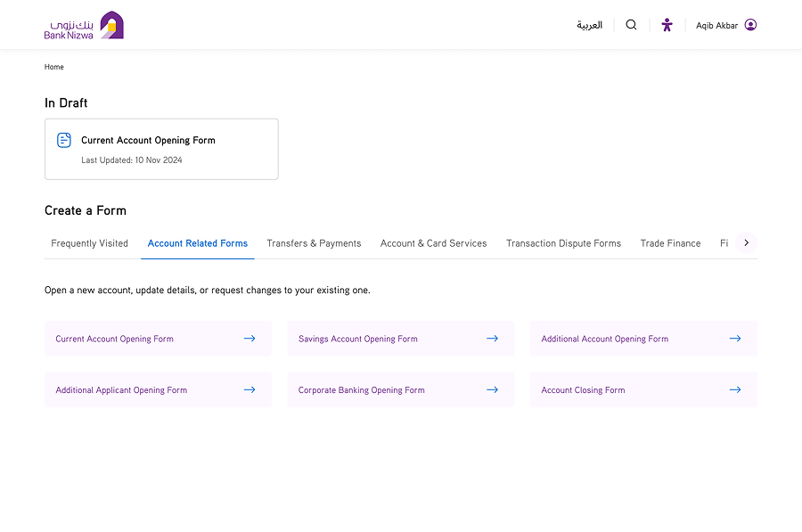Switch to Transfers & Payments tab
Screen dimensions: 802x532
pos(314,243)
